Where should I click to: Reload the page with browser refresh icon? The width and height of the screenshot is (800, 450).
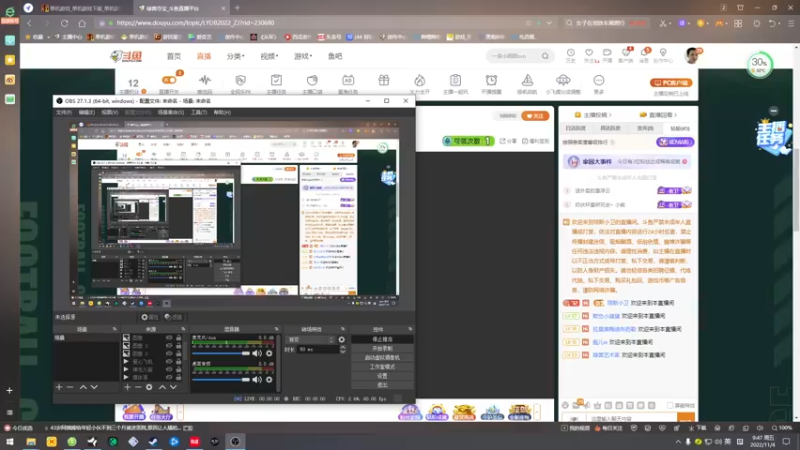tap(64, 23)
